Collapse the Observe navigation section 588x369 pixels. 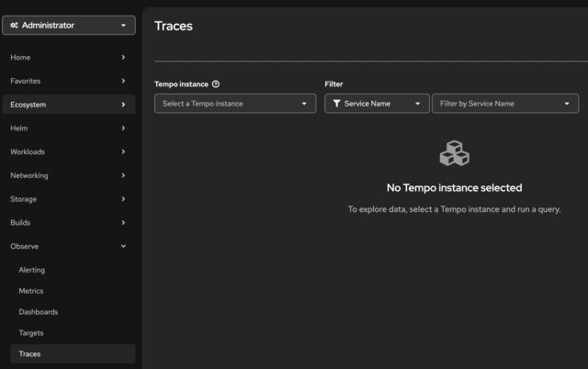point(69,246)
